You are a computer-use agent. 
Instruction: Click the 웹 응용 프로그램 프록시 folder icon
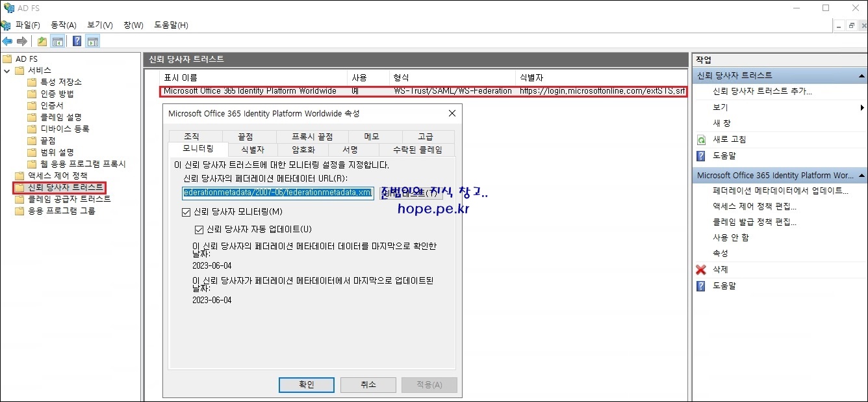[x=32, y=164]
